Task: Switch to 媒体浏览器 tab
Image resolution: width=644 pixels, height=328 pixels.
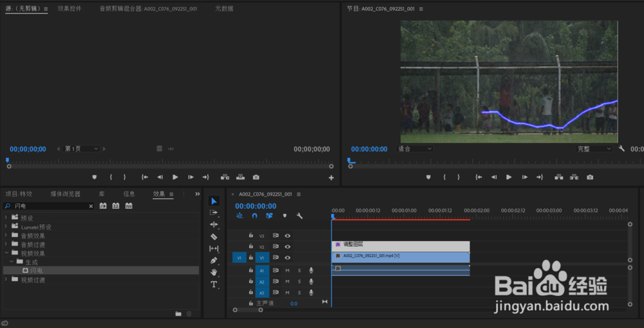Action: (66, 194)
